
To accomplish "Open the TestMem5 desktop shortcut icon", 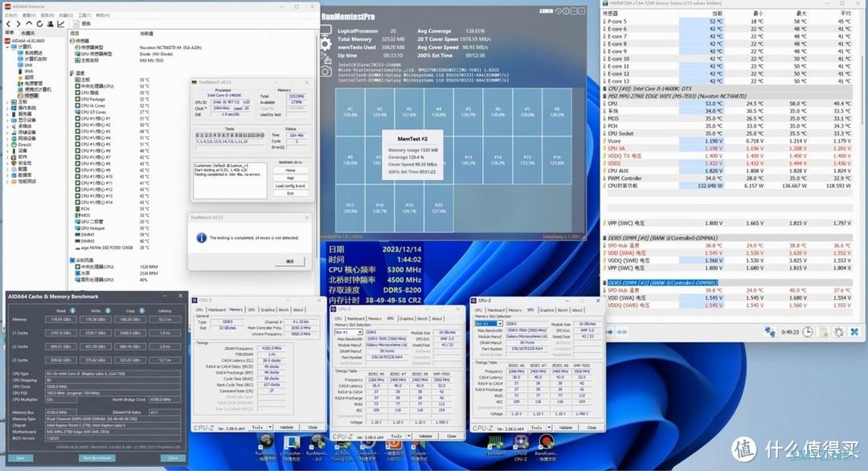I will pos(495,445).
